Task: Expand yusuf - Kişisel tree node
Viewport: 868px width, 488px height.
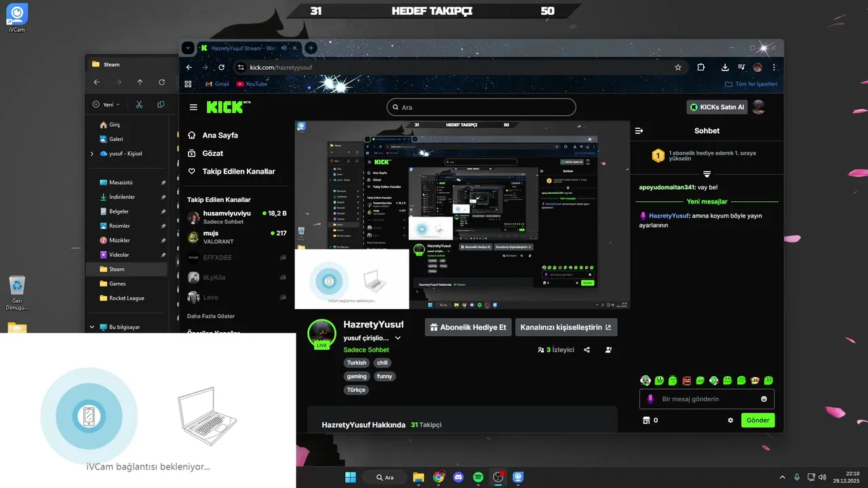Action: (x=92, y=154)
